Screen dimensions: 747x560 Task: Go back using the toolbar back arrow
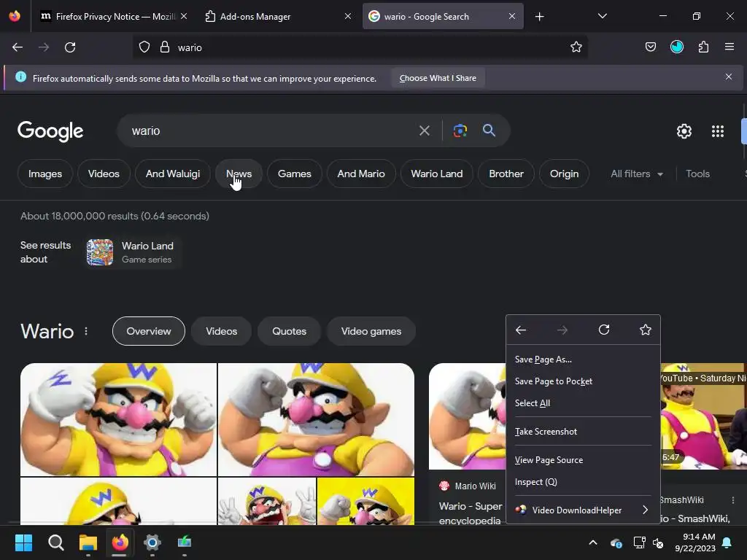[x=18, y=47]
